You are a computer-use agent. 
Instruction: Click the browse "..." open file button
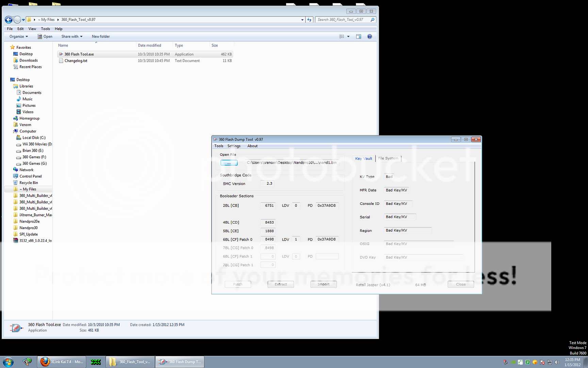pos(229,163)
